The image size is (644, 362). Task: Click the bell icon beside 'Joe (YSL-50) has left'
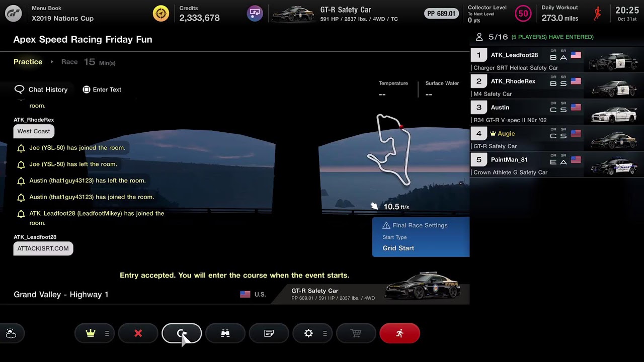(x=21, y=165)
